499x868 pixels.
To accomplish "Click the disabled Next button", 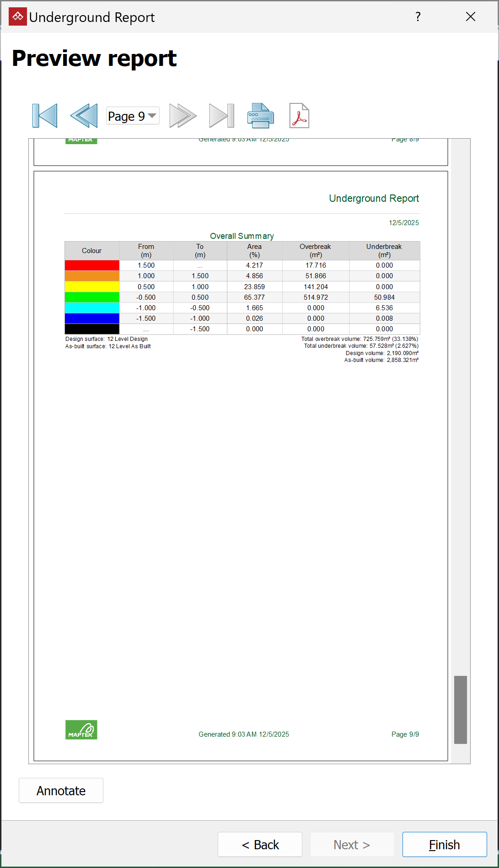I will click(x=352, y=845).
